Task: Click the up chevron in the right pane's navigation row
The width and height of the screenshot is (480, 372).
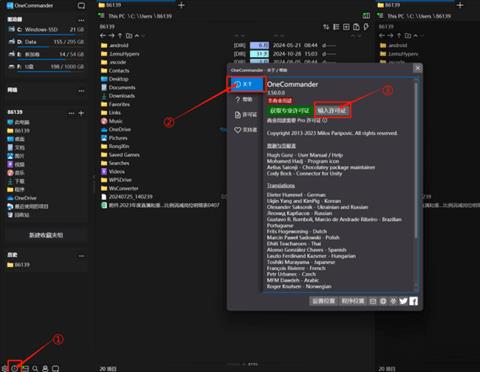Action: (x=416, y=35)
